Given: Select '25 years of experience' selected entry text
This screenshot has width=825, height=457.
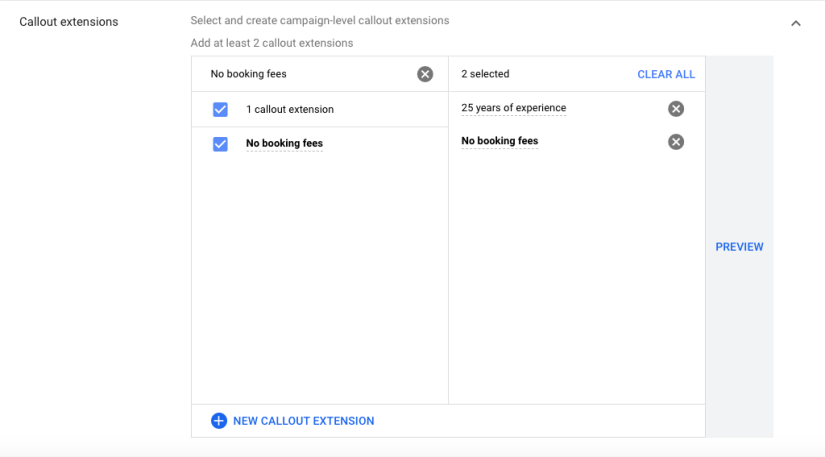Looking at the screenshot, I should 513,108.
